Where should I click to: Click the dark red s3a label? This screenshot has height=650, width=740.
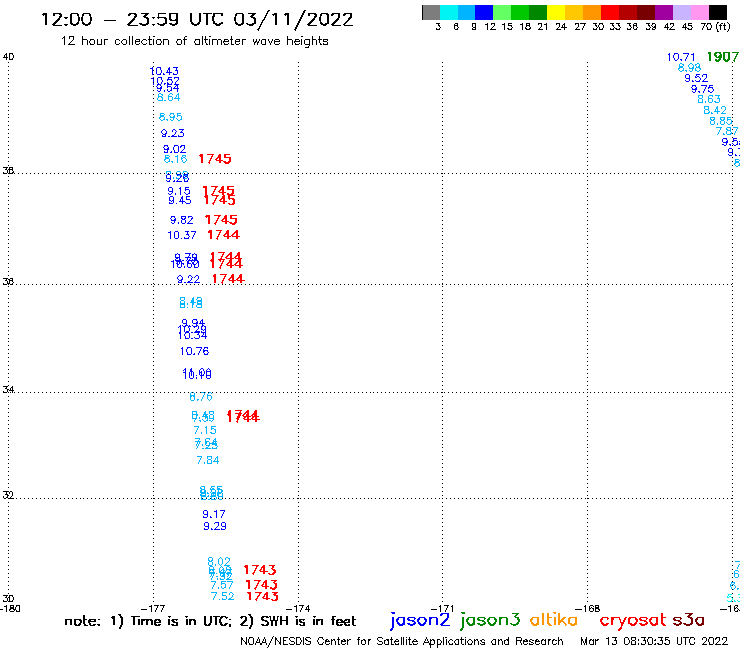coord(688,620)
